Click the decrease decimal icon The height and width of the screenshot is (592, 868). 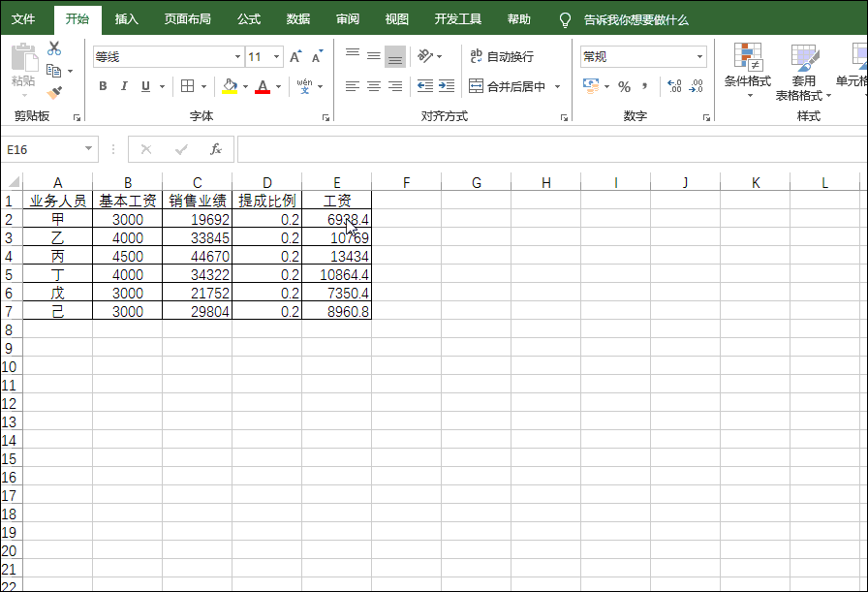pyautogui.click(x=697, y=86)
